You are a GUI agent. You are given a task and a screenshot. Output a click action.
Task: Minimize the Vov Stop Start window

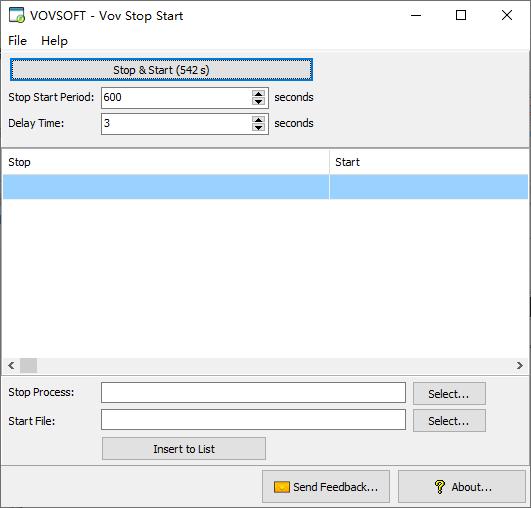[416, 15]
